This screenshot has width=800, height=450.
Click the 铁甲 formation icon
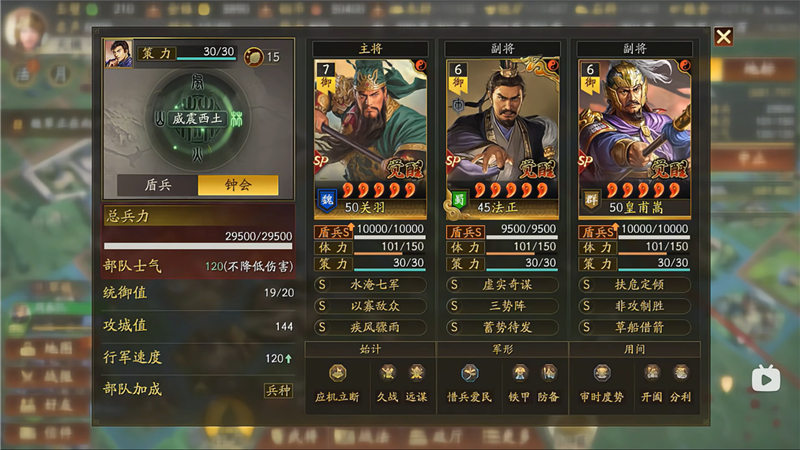point(520,373)
